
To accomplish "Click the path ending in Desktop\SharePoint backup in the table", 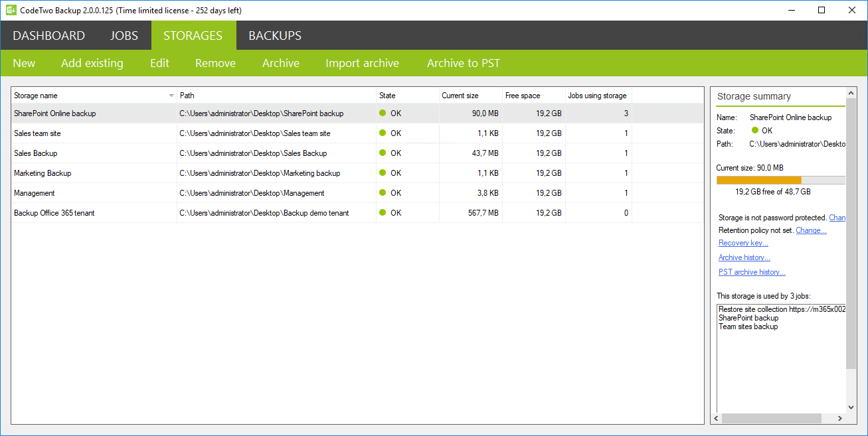I will 262,113.
